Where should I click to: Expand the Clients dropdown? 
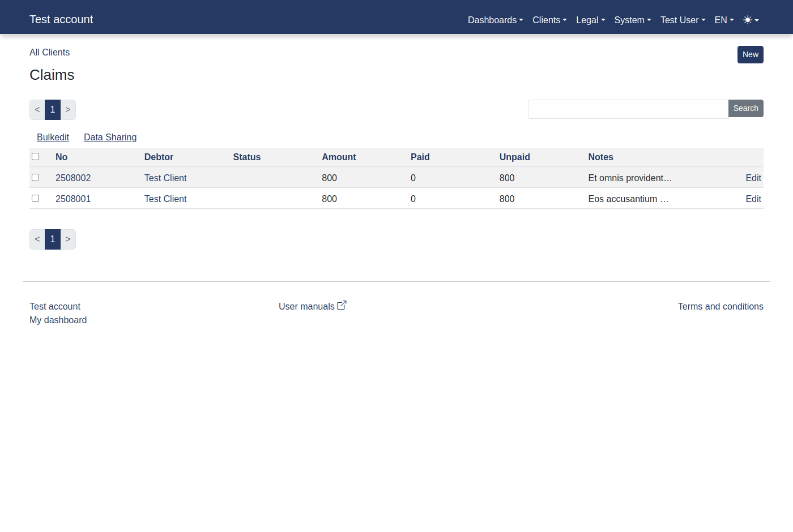pos(548,20)
